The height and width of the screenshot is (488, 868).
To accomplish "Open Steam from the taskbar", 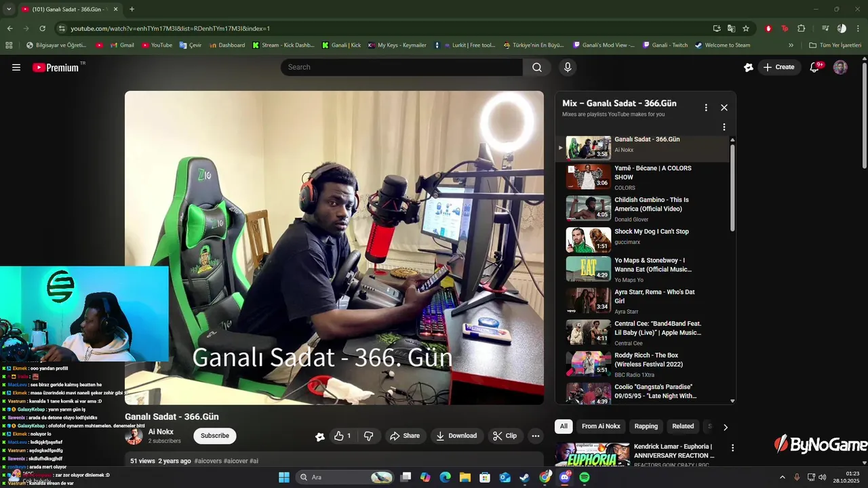I will tap(524, 477).
